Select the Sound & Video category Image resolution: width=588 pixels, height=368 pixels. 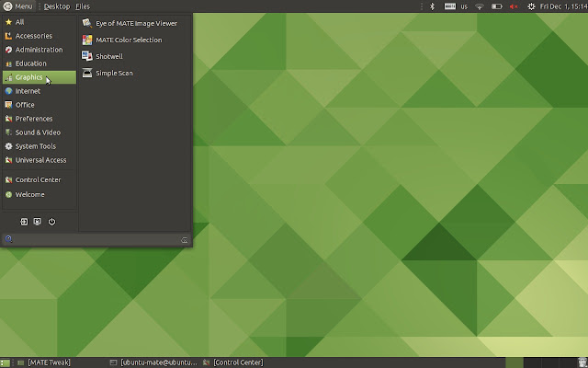(x=39, y=132)
